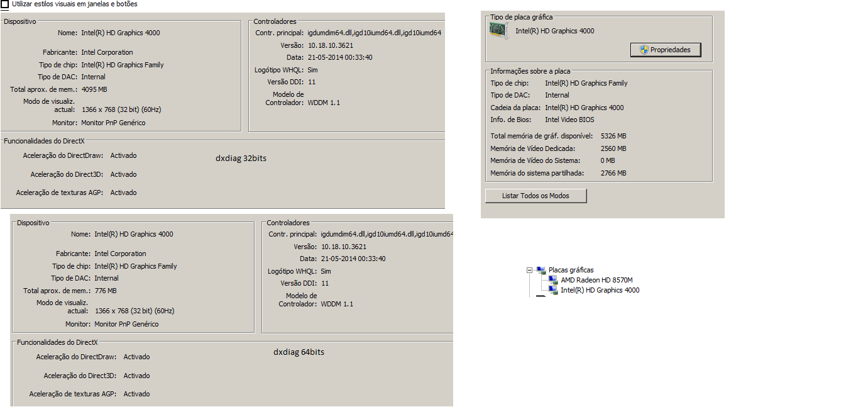The height and width of the screenshot is (419, 868).
Task: Click the Propriedades button
Action: (x=666, y=49)
